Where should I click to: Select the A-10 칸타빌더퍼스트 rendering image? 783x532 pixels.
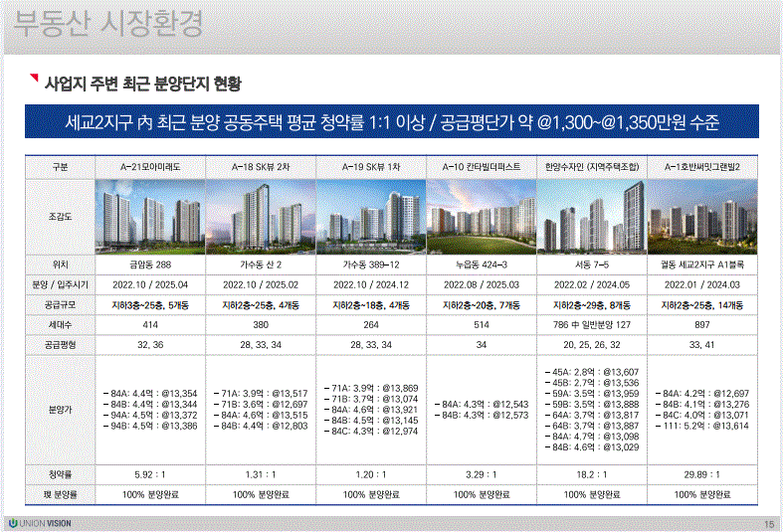pyautogui.click(x=482, y=217)
